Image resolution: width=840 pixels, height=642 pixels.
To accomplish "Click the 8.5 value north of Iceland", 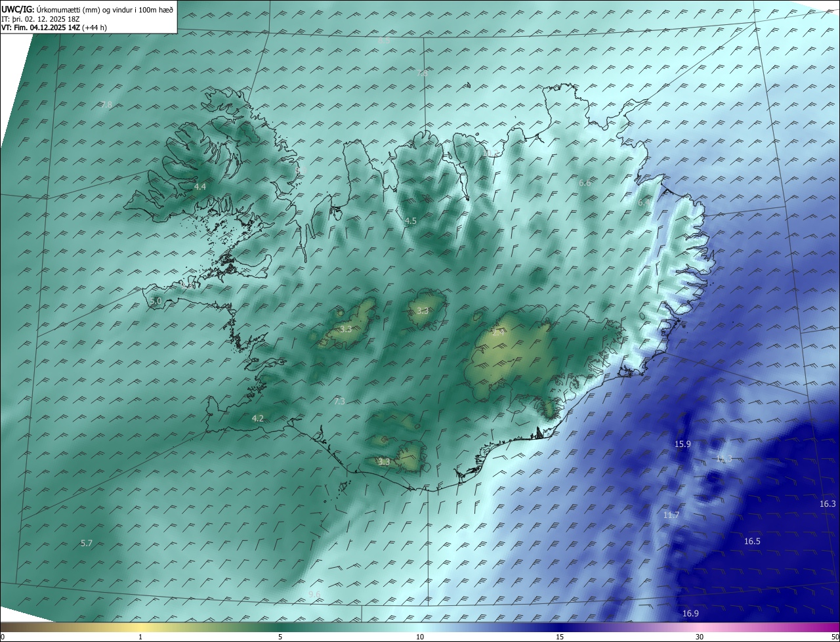I will 385,41.
